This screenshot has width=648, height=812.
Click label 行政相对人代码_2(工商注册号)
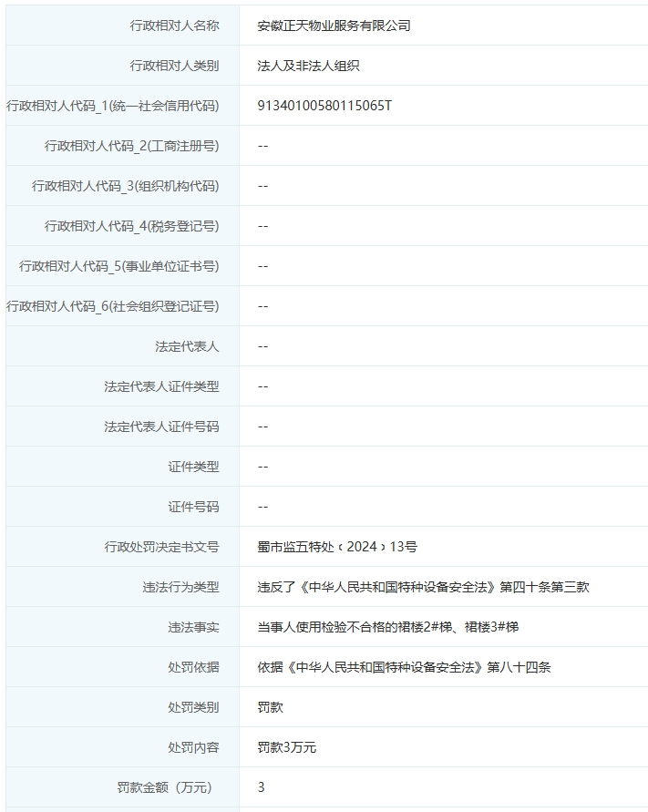[131, 146]
